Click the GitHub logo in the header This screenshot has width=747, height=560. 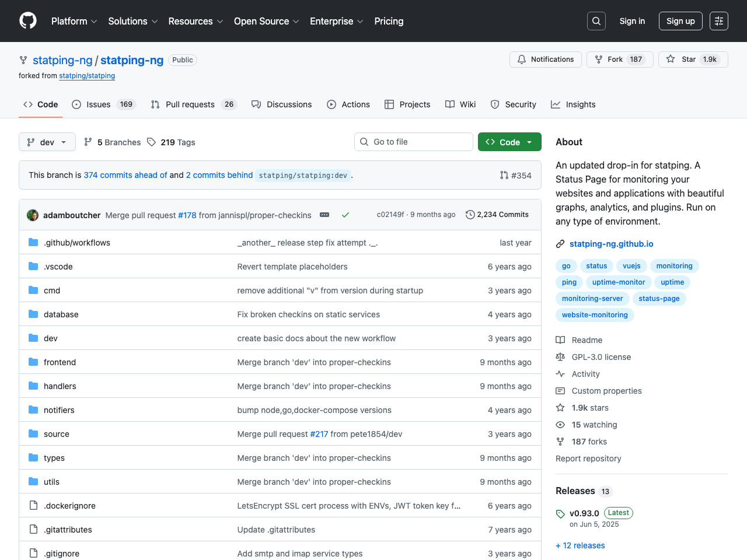27,20
